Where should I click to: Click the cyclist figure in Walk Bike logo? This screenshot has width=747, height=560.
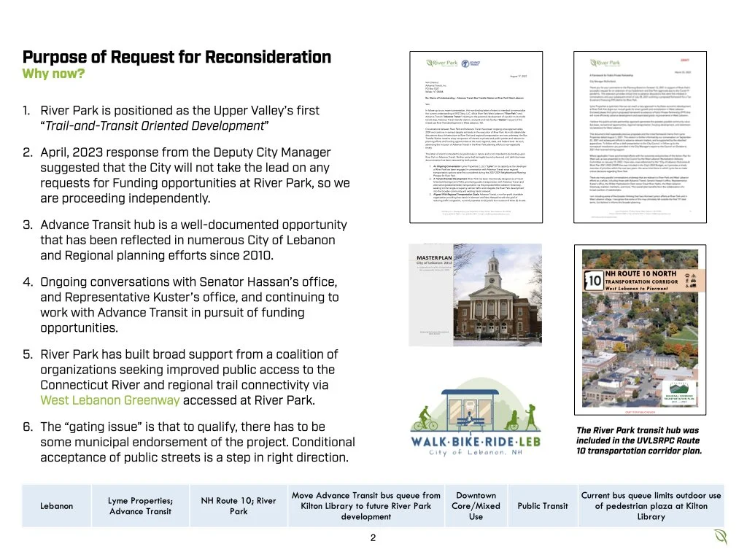coord(425,419)
